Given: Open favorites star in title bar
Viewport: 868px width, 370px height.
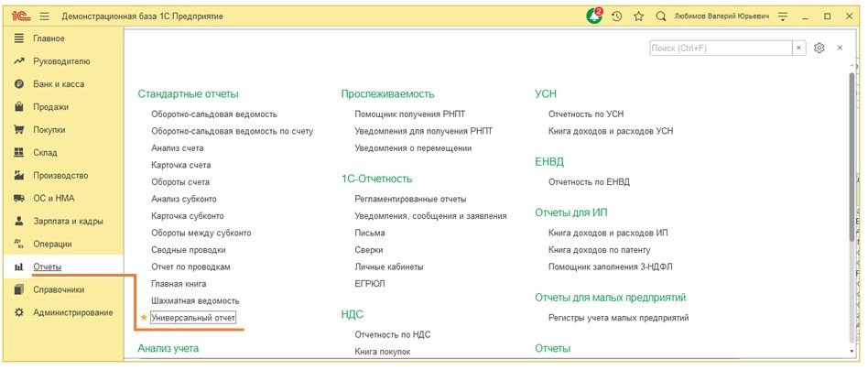Looking at the screenshot, I should [639, 16].
